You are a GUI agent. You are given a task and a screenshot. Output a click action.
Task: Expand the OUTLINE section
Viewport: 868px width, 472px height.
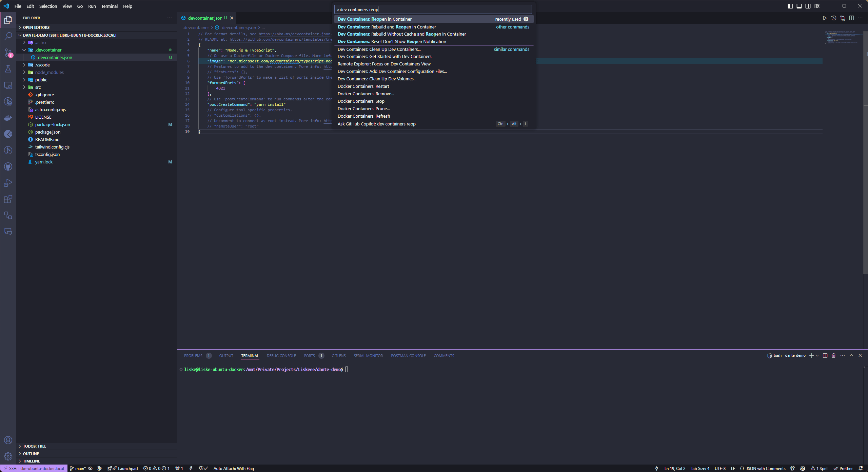tap(97, 453)
